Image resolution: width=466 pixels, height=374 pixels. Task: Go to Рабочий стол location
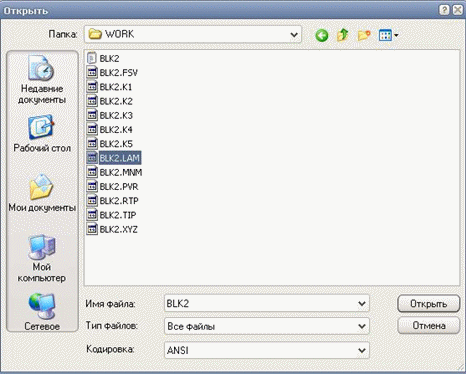coord(42,134)
